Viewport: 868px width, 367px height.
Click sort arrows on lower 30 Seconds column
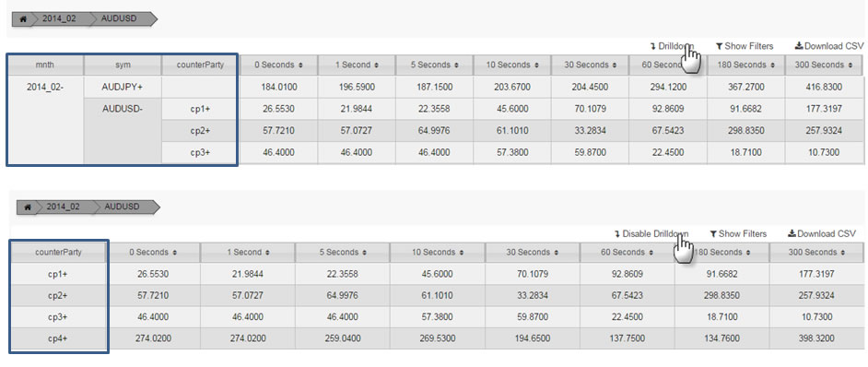[554, 253]
